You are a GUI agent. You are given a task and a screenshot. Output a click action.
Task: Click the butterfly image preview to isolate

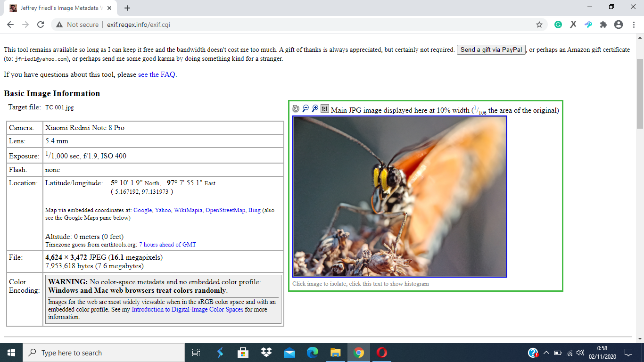click(400, 197)
